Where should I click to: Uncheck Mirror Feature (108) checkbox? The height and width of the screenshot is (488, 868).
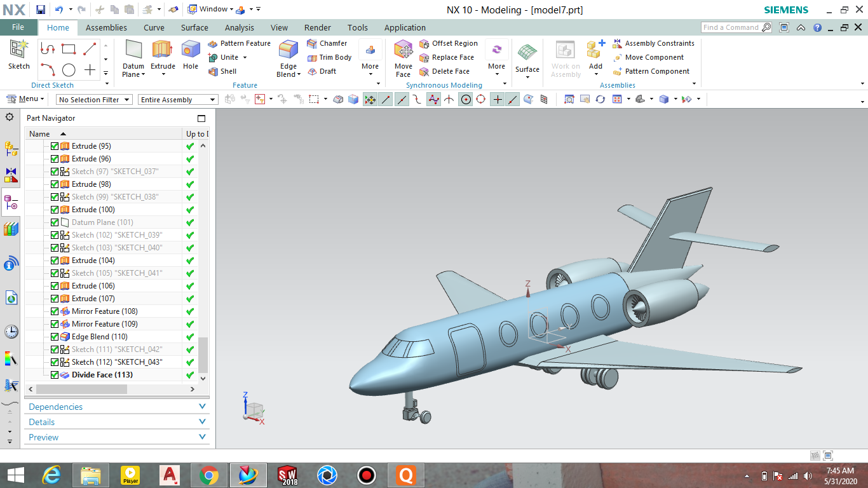click(x=55, y=311)
